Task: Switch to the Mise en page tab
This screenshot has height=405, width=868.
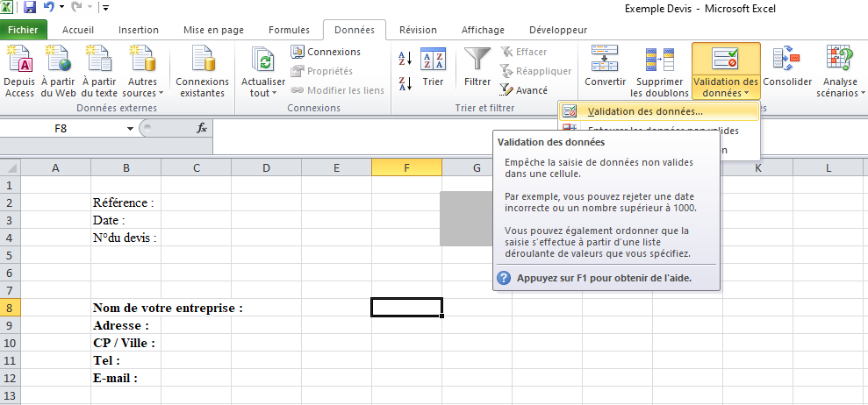Action: tap(213, 30)
